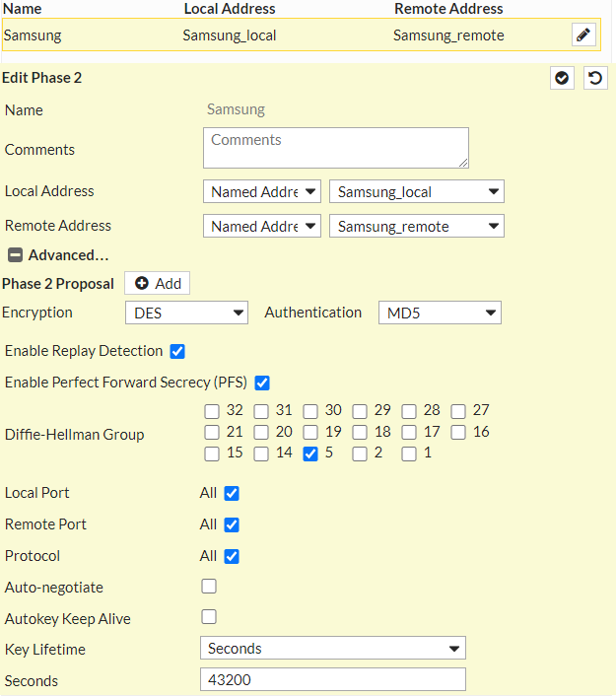Click the Seconds field showing 43200

[x=333, y=679]
